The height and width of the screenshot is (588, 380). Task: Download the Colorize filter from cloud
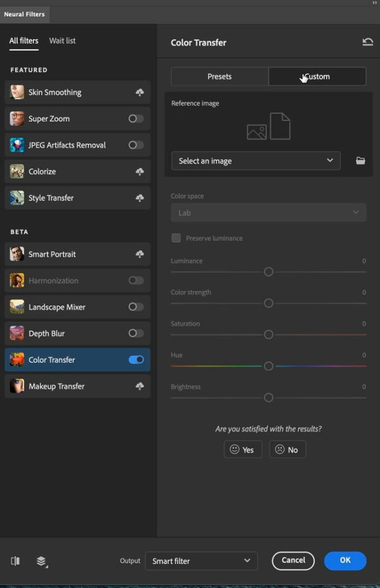(x=139, y=172)
